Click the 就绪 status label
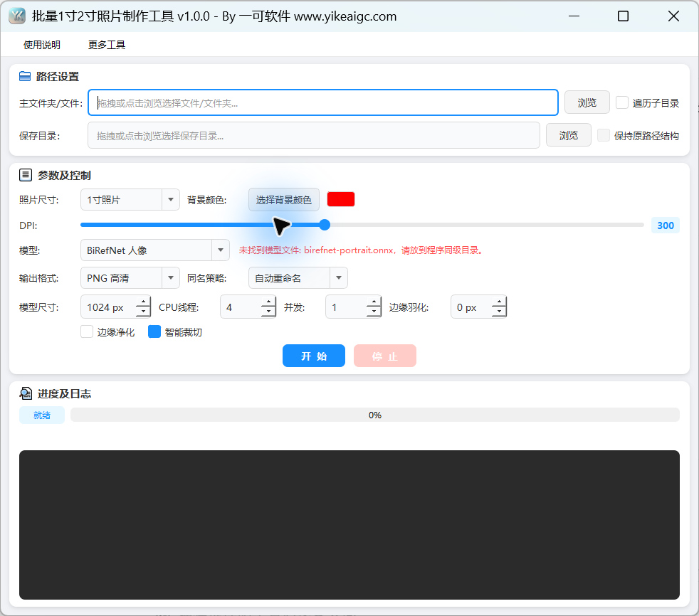This screenshot has height=616, width=699. [42, 415]
